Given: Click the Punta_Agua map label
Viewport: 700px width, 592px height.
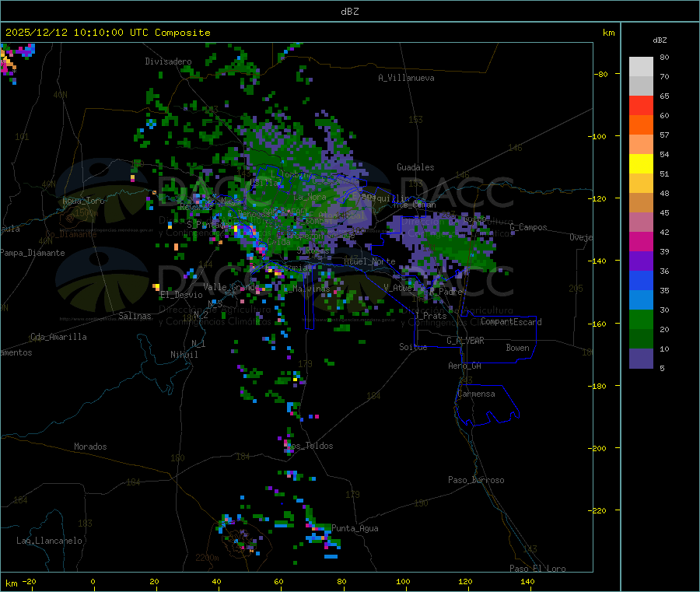Looking at the screenshot, I should coord(355,528).
